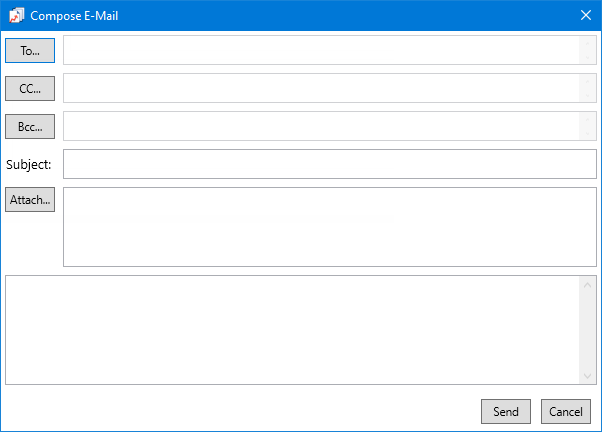Viewport: 602px width, 432px height.
Task: Focus the To recipients text field
Action: [x=321, y=50]
